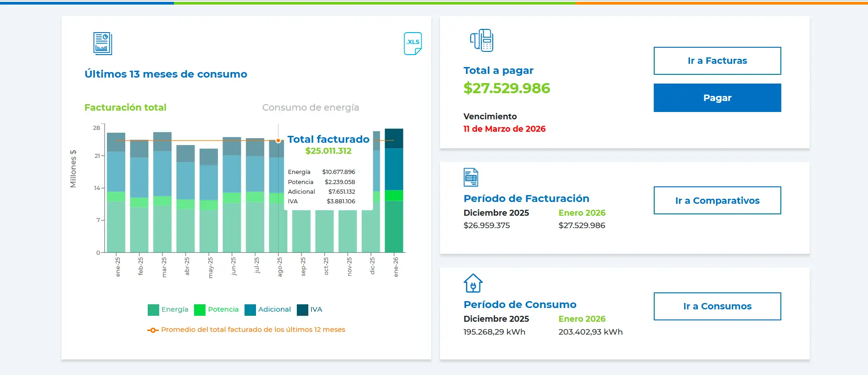The image size is (868, 375).
Task: Click the house with plug icon
Action: [473, 283]
